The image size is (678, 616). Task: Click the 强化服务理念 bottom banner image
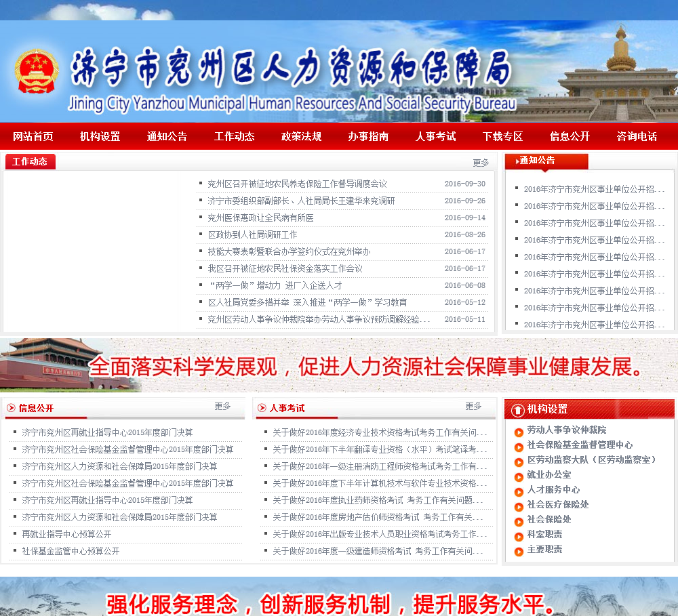[339, 596]
